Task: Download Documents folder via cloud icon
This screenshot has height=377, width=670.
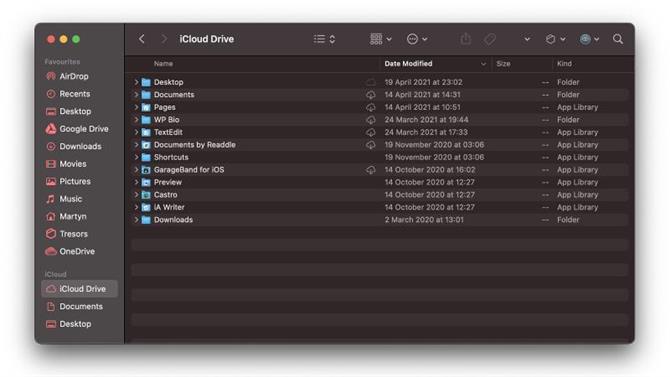Action: coord(370,94)
